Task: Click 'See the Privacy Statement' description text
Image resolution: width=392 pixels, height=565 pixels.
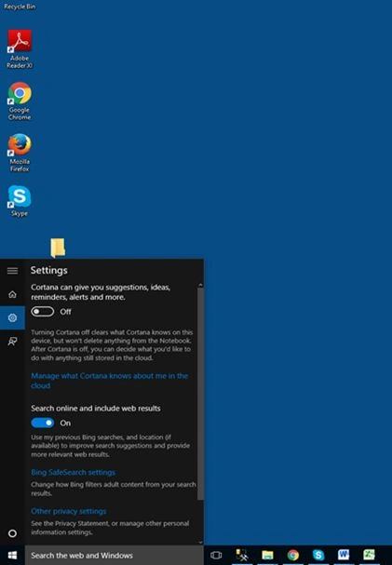Action: (x=110, y=528)
